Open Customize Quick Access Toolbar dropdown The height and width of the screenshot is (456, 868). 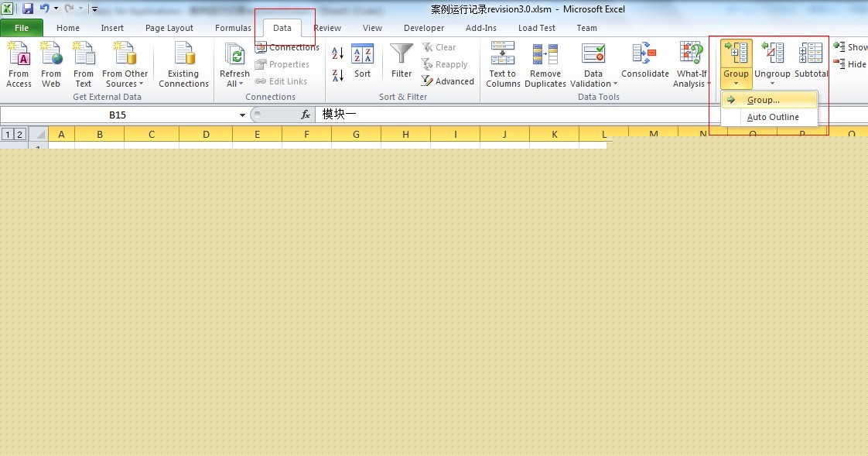click(x=94, y=9)
